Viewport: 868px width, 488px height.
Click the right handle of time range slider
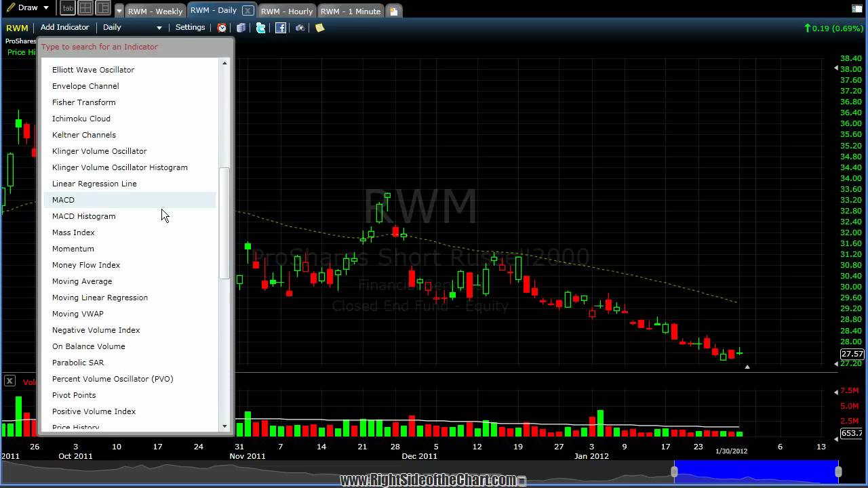(x=838, y=471)
